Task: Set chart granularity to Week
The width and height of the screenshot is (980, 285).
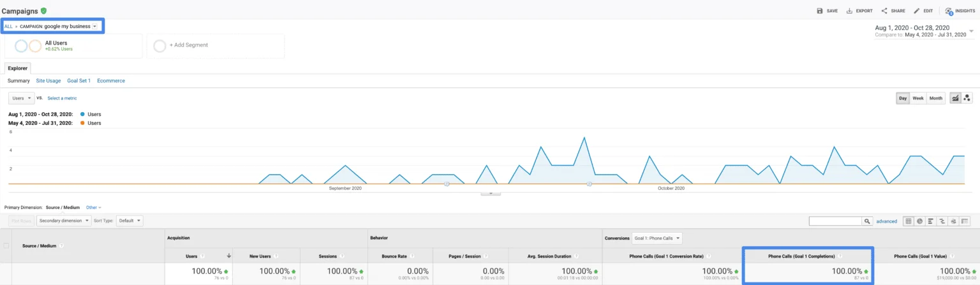Action: (x=917, y=98)
